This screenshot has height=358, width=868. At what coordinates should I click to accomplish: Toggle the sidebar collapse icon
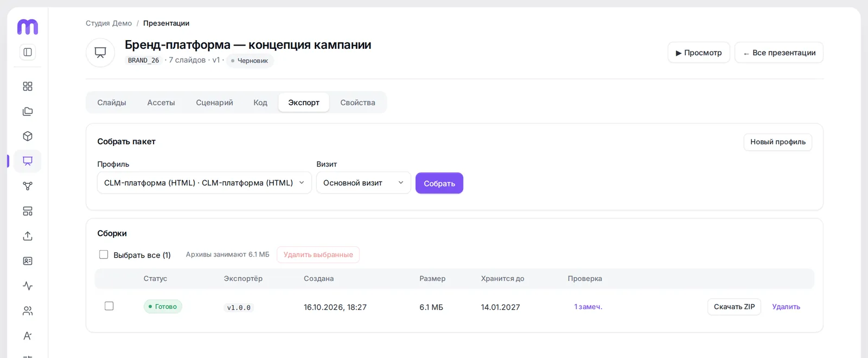(x=28, y=52)
